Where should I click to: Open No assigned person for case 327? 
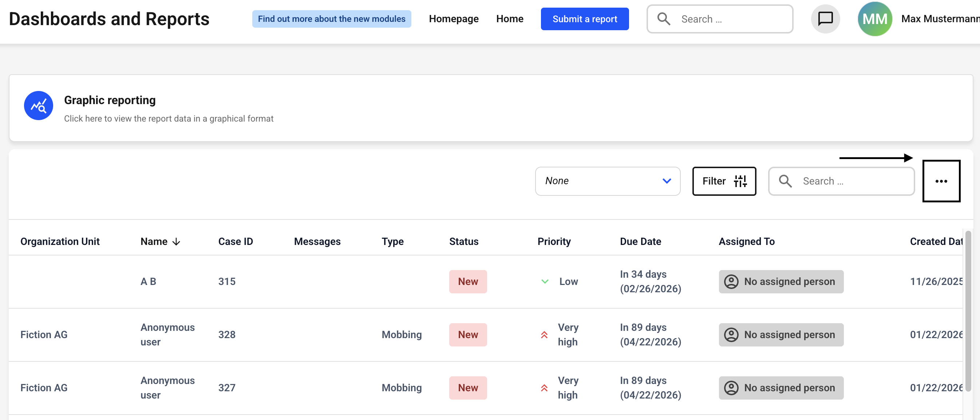[x=781, y=388]
